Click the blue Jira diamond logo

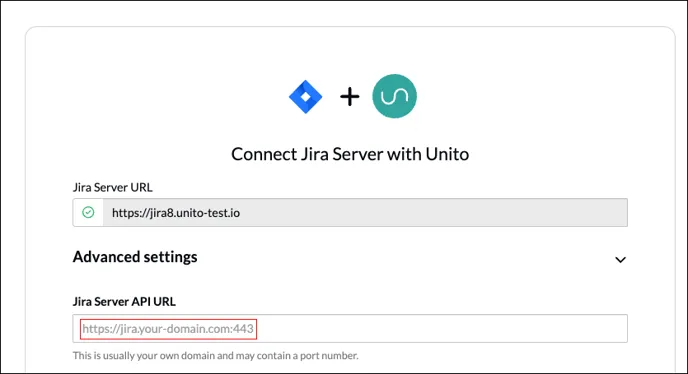[305, 97]
